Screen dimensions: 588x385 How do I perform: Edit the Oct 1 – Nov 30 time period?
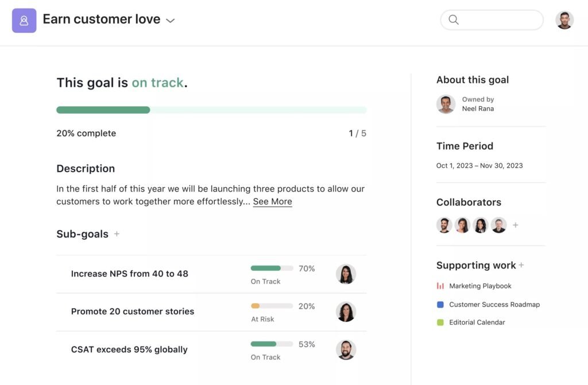(479, 166)
